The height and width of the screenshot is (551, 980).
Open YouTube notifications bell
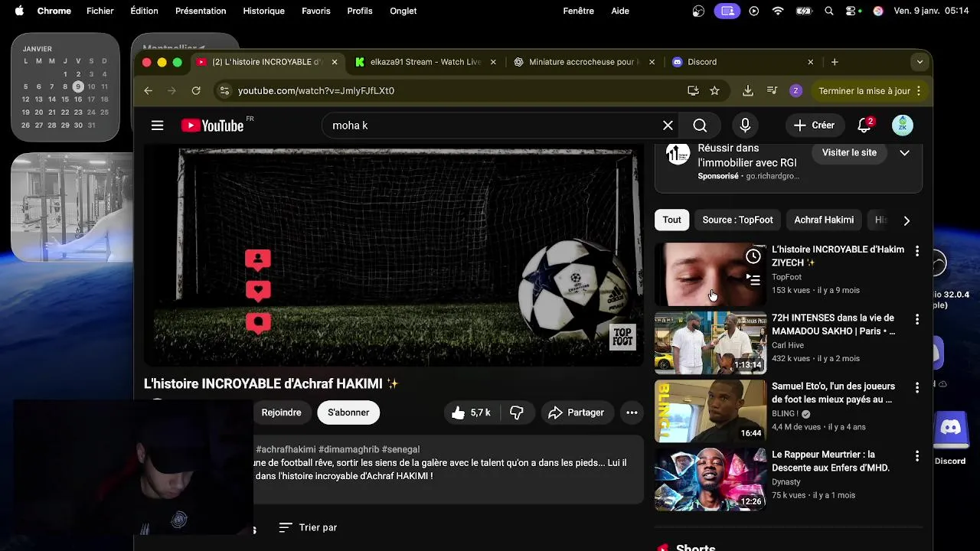tap(865, 125)
